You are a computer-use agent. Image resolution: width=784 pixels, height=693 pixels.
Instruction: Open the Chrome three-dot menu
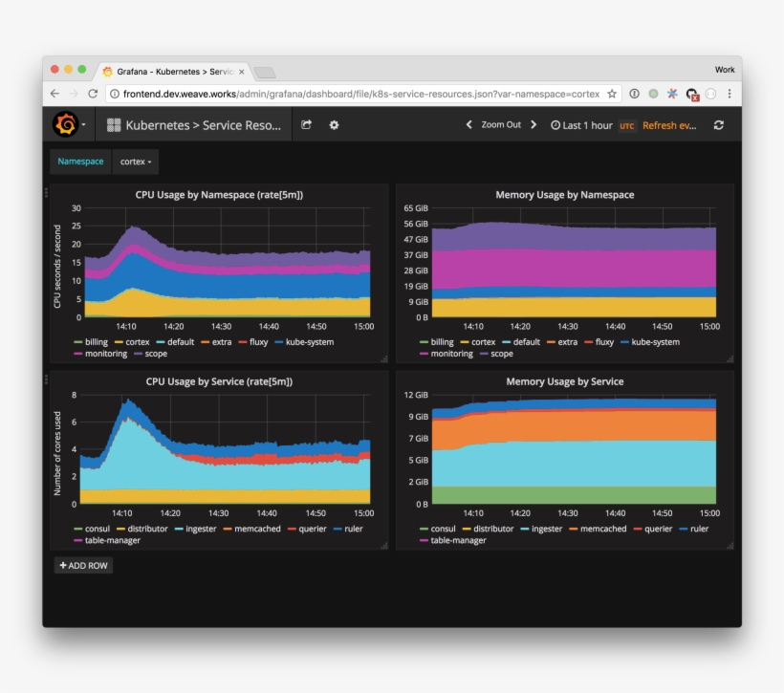click(730, 94)
